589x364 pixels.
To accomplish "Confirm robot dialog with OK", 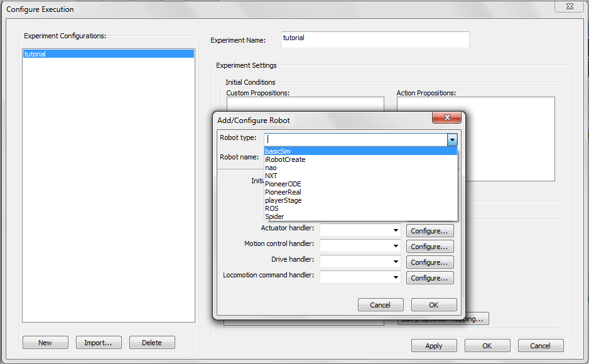I will click(x=433, y=305).
